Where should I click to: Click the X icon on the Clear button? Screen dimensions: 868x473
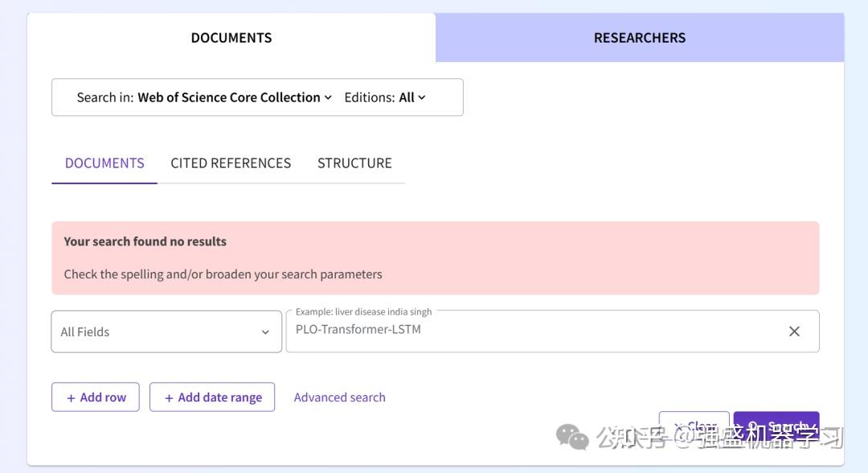[679, 425]
